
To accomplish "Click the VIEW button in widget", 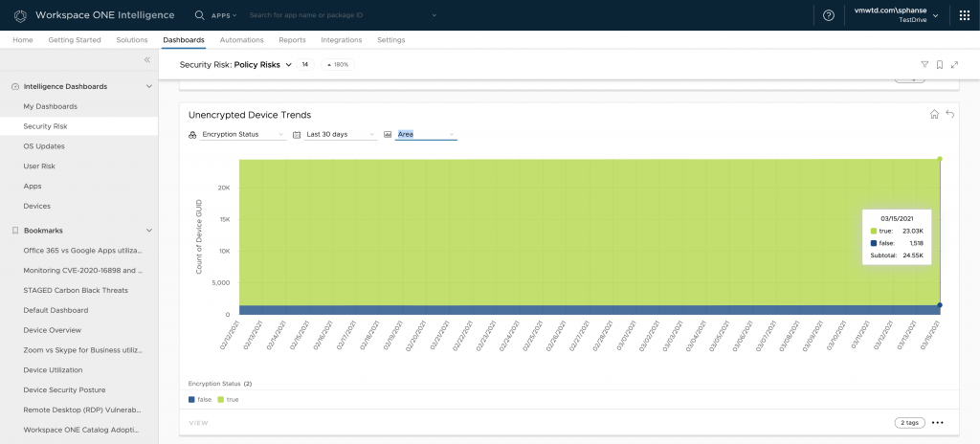I will 199,423.
